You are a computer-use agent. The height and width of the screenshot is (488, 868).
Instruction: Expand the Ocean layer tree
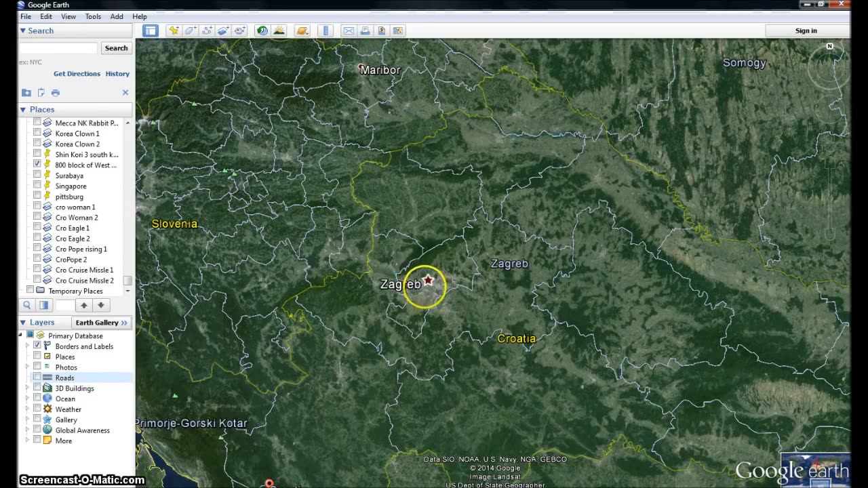(28, 399)
